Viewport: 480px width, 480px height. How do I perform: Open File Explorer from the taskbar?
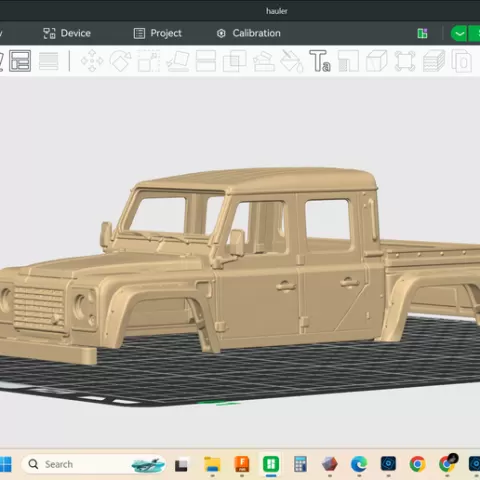point(212,464)
